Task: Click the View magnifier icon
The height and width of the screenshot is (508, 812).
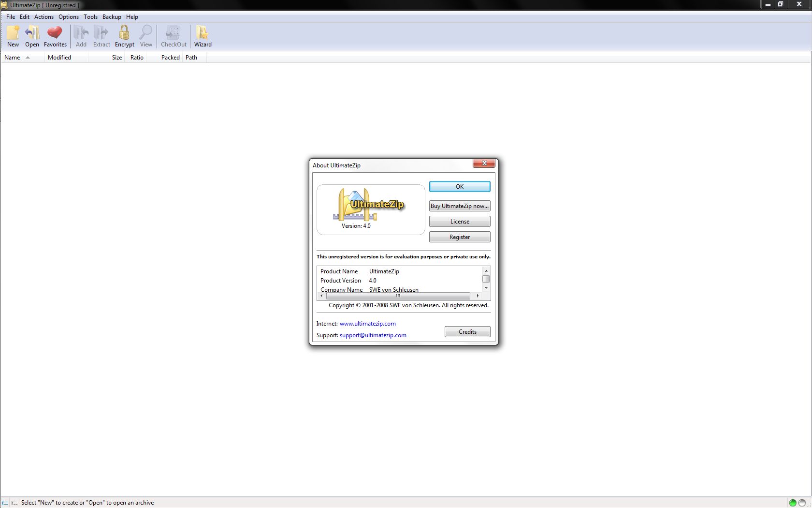Action: click(146, 36)
